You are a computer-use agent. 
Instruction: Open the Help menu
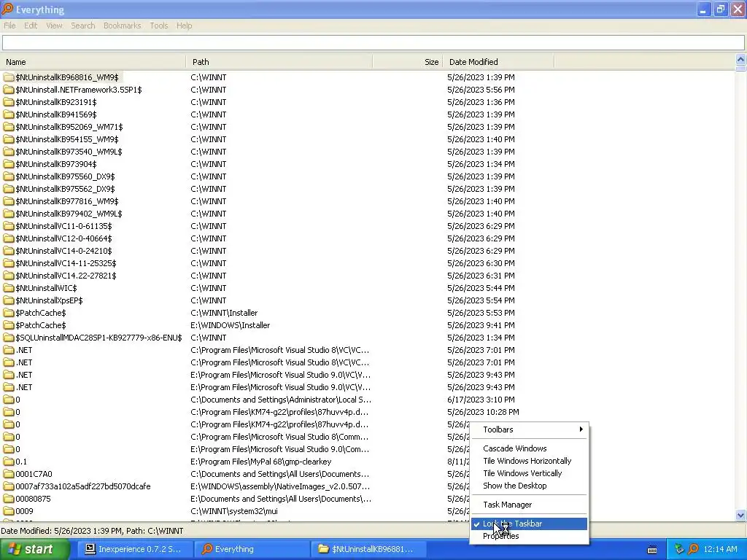(x=184, y=26)
